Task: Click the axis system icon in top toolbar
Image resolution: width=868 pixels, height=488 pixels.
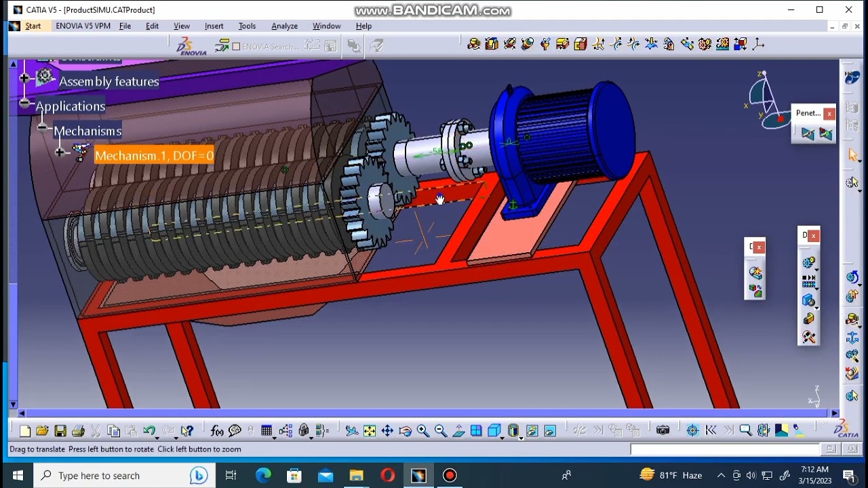Action: tap(758, 44)
